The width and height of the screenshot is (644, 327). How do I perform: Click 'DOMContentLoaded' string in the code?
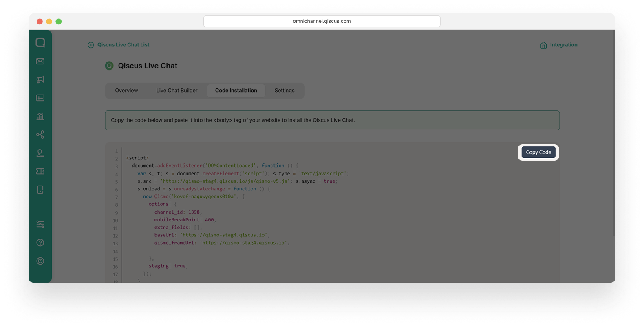pyautogui.click(x=231, y=166)
